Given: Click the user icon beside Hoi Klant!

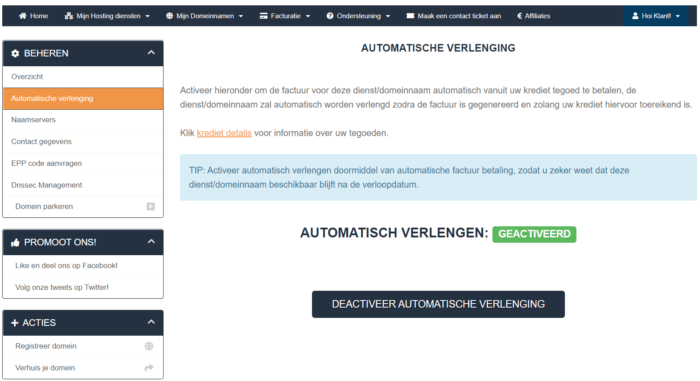Looking at the screenshot, I should (x=635, y=16).
